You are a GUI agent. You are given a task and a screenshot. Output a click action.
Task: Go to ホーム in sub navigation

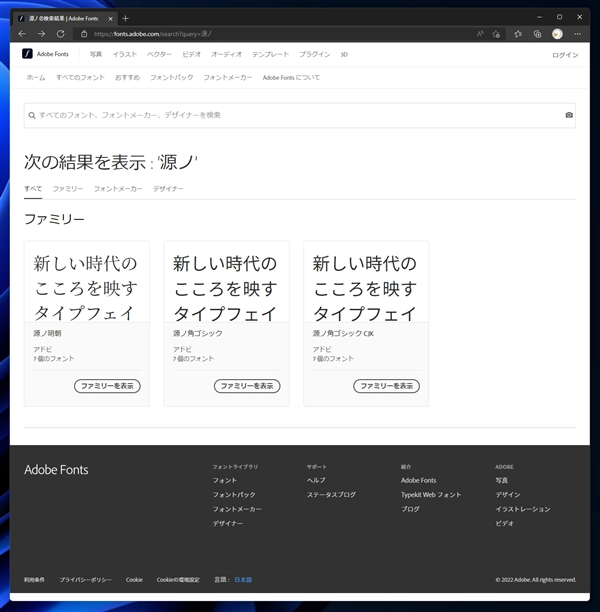tap(36, 77)
